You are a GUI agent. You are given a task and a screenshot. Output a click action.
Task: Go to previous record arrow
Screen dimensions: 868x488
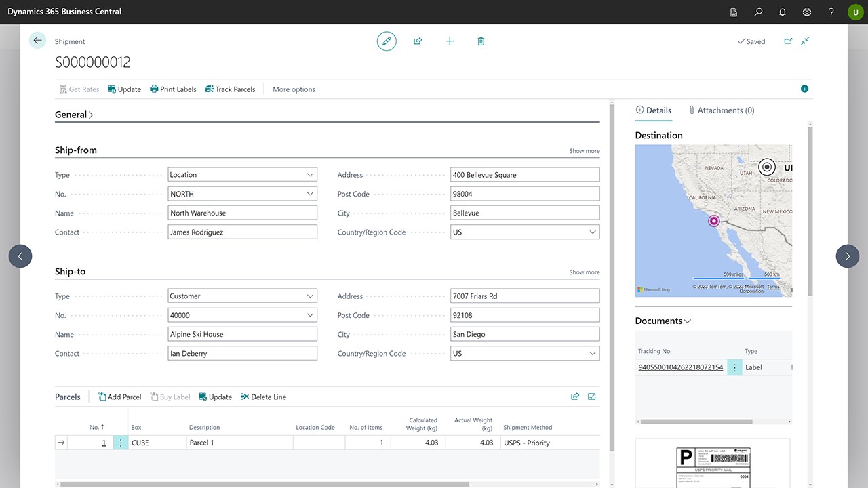coord(20,256)
